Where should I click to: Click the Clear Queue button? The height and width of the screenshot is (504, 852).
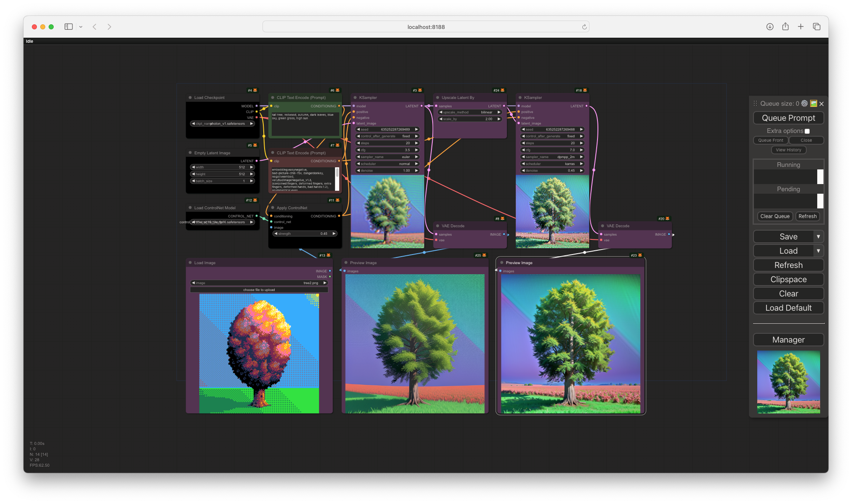click(x=775, y=216)
